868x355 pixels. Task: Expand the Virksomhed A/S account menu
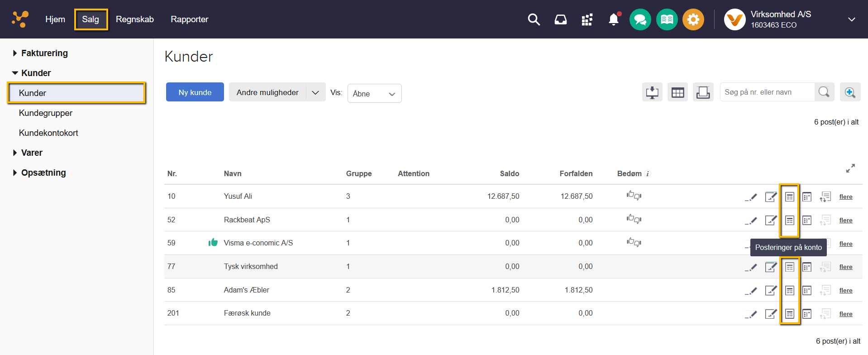pyautogui.click(x=851, y=19)
